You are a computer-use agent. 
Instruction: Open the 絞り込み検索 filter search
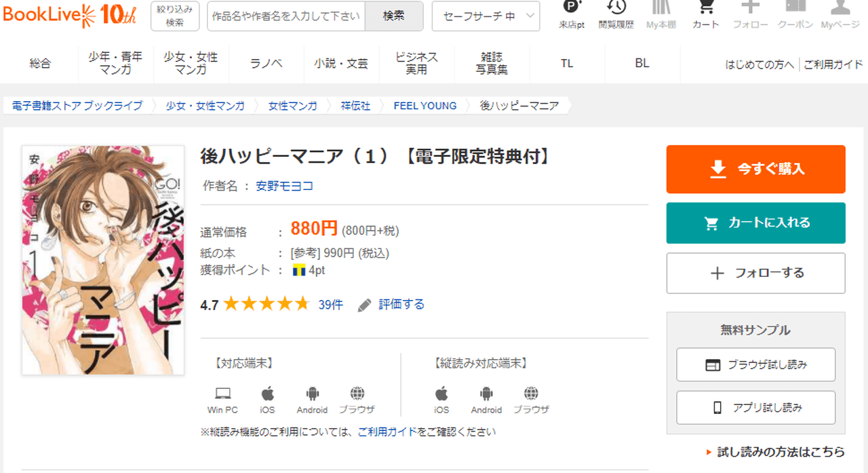pyautogui.click(x=174, y=16)
